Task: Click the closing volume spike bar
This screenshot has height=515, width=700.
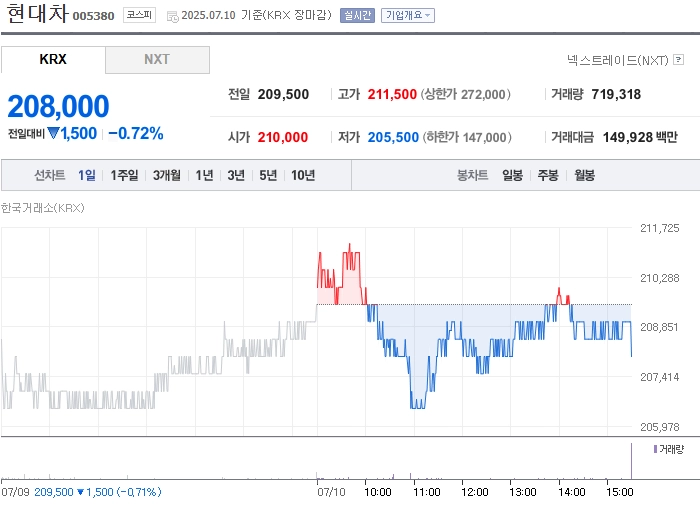Action: coord(631,461)
